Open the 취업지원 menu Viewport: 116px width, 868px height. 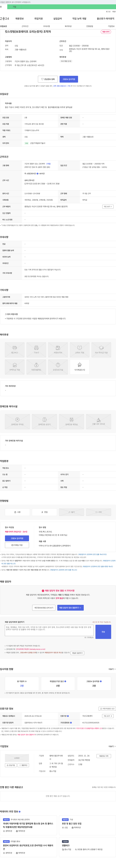point(38,18)
